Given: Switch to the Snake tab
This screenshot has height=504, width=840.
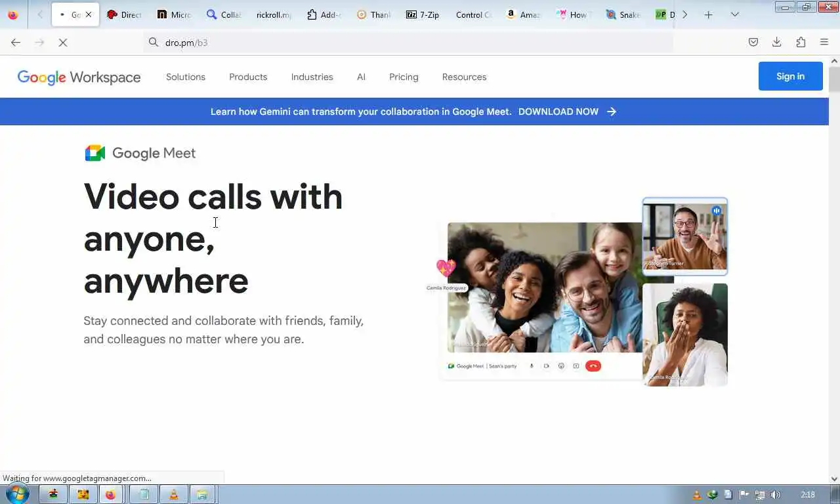Looking at the screenshot, I should tap(623, 14).
